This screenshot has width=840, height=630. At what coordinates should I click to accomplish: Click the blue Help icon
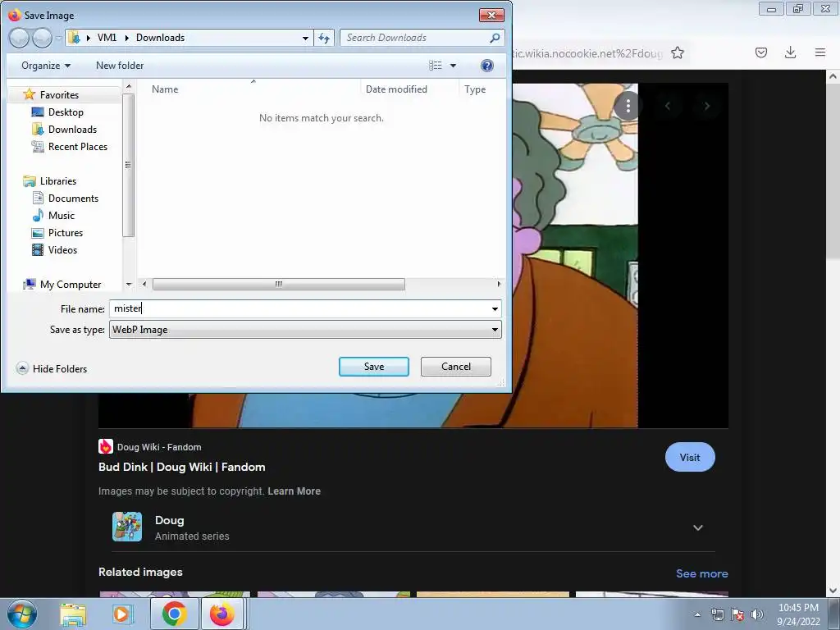tap(486, 66)
